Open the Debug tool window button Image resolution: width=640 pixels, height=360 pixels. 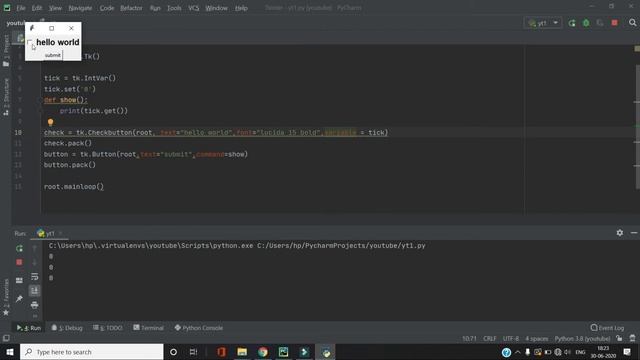[x=67, y=328]
